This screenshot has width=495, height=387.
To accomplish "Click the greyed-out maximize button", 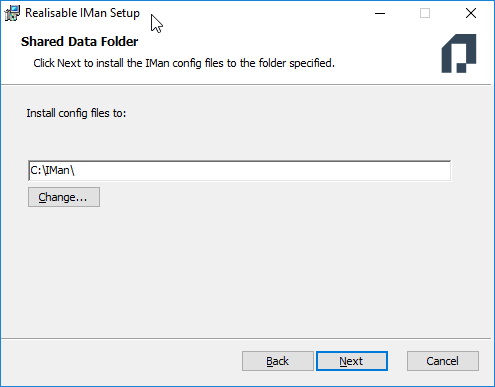I will click(425, 13).
